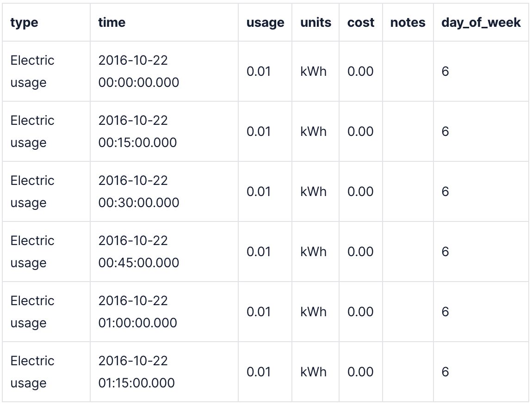
Task: Click the day_of_week value 6 in 01:00:00 row
Action: point(445,312)
